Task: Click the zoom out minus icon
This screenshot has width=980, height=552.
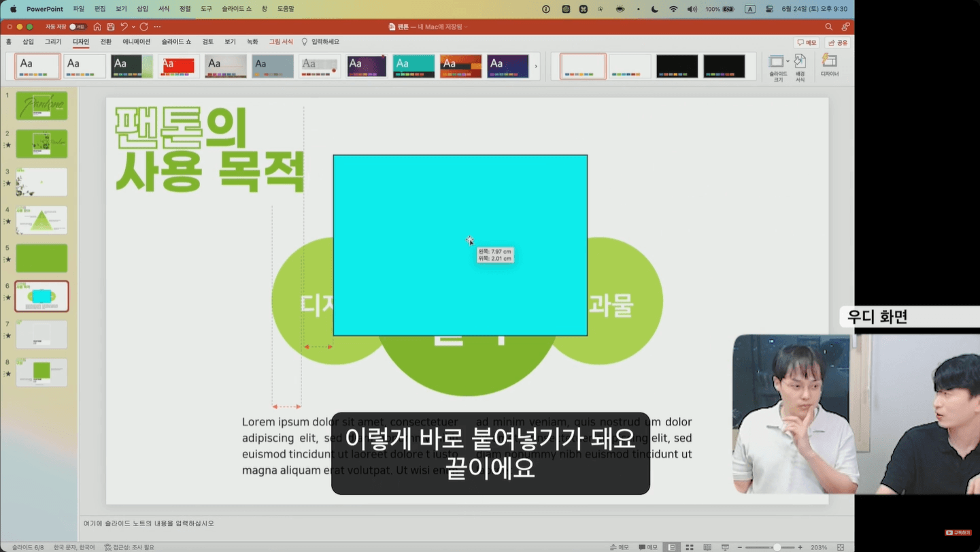Action: coord(740,547)
